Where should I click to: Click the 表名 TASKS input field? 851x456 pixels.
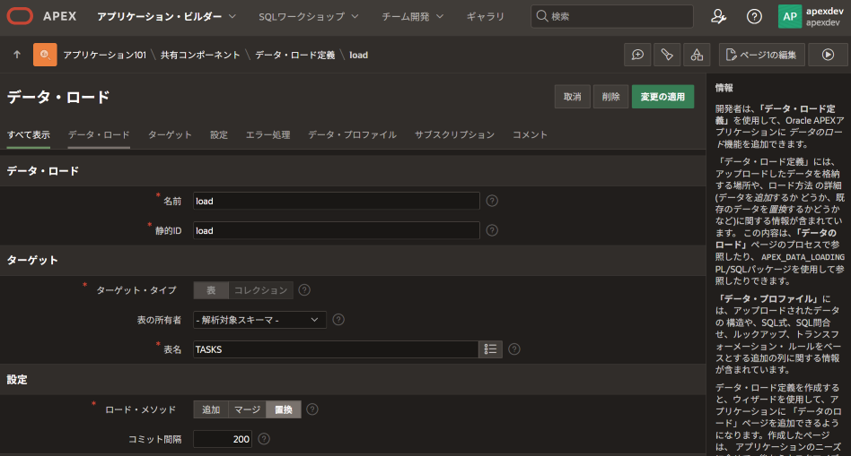coord(335,349)
